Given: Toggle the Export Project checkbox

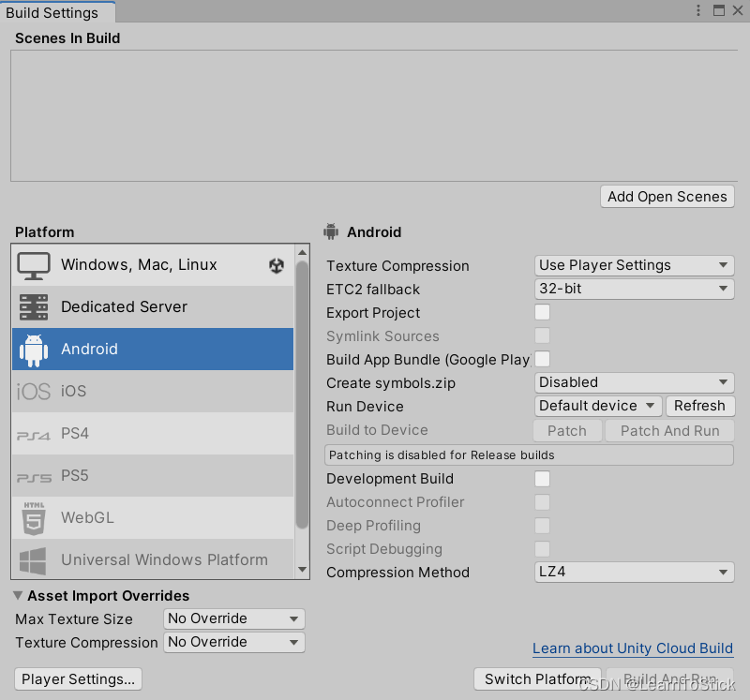Looking at the screenshot, I should tap(543, 312).
